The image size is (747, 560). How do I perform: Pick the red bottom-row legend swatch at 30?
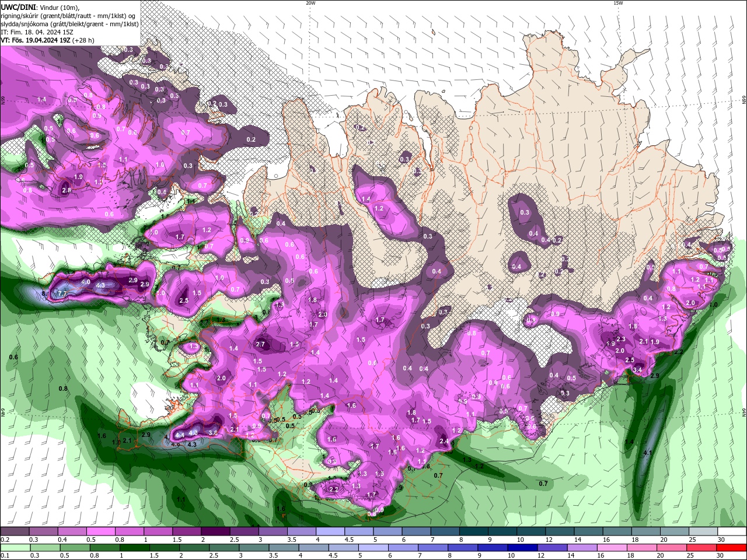tap(732, 548)
